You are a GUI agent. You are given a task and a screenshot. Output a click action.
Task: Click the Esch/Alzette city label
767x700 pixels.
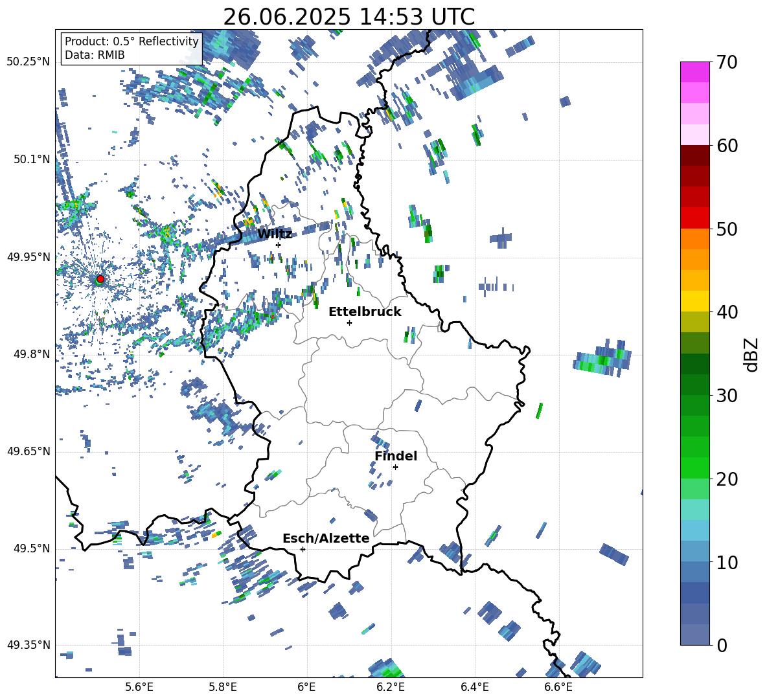[x=326, y=539]
